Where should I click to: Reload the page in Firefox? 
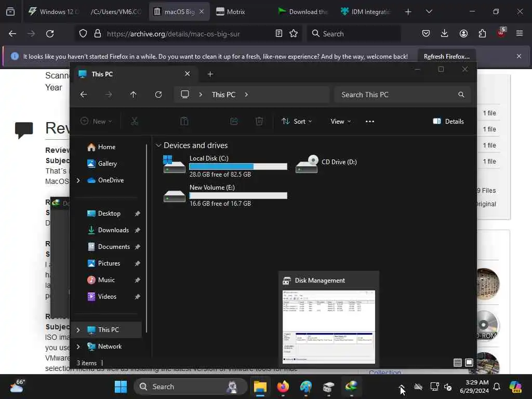[x=50, y=34]
